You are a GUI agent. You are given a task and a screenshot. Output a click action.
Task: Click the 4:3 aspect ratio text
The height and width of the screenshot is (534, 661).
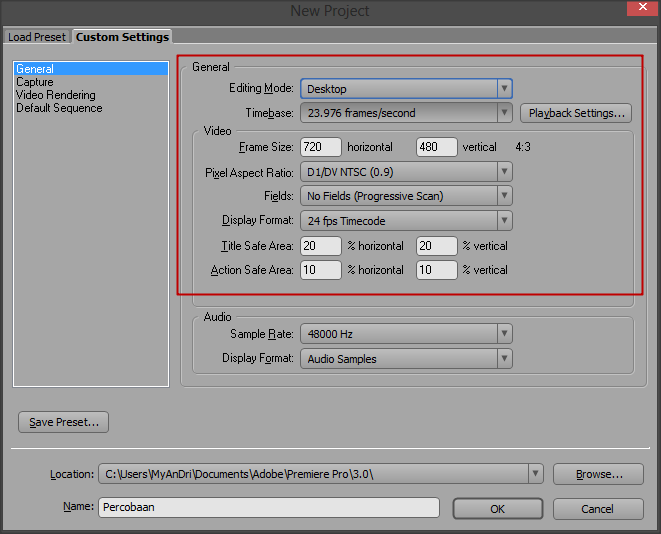point(523,147)
